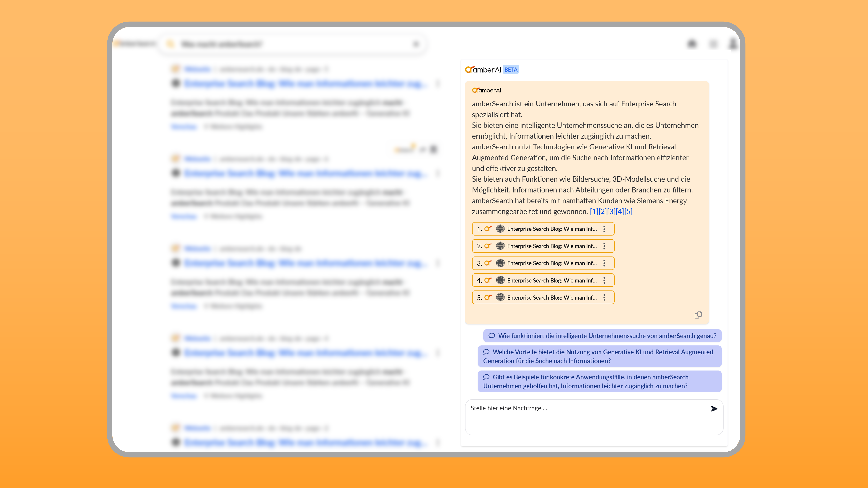Copy the amberAI answer with the copy icon
This screenshot has width=868, height=488.
(x=698, y=315)
